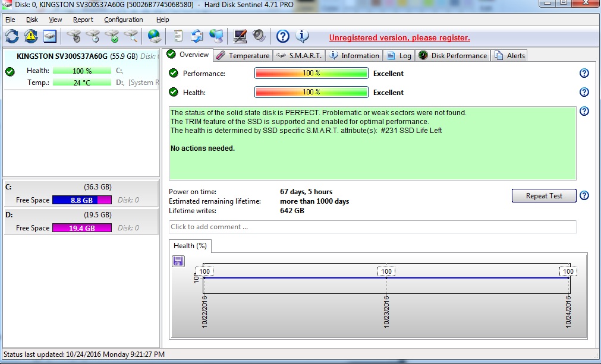Open the blue question mark Help toolbar icon
601x364 pixels.
(x=283, y=36)
